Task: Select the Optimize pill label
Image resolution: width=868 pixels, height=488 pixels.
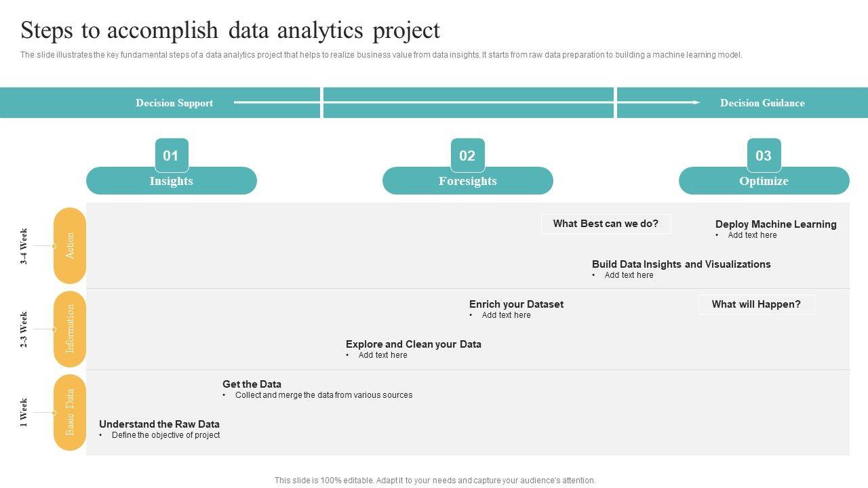Action: pos(764,181)
